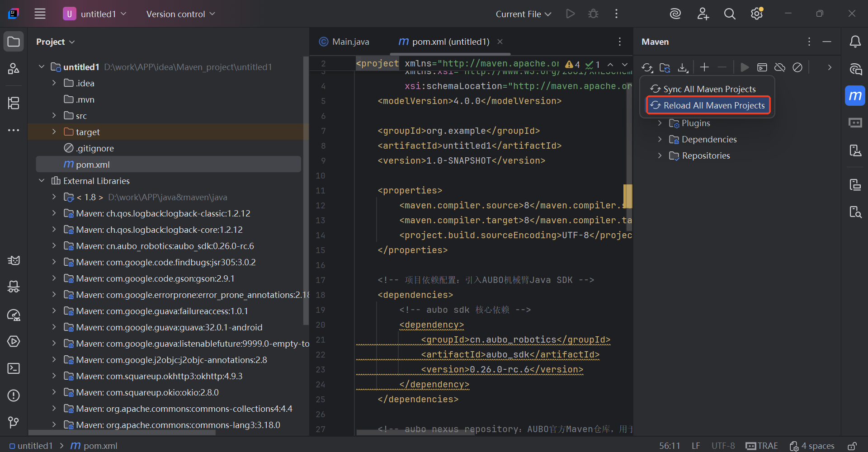Run a Maven build with the play icon
The height and width of the screenshot is (452, 868).
click(745, 68)
